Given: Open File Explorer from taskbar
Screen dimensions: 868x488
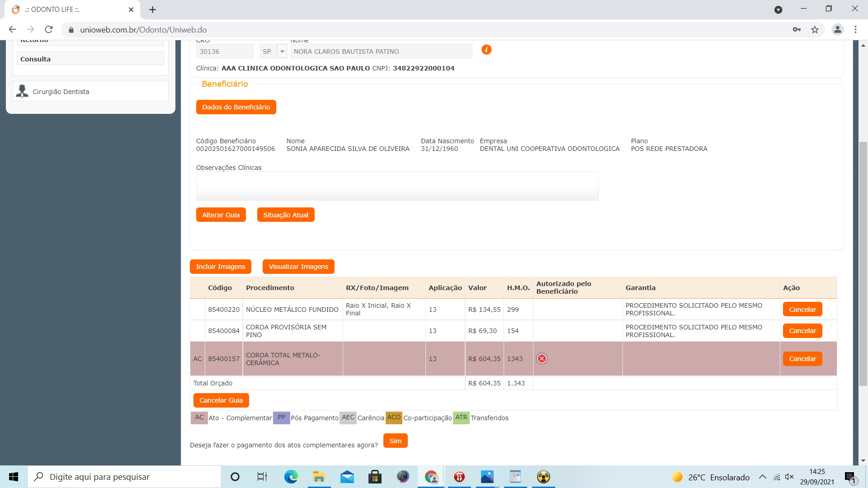Looking at the screenshot, I should [x=319, y=477].
